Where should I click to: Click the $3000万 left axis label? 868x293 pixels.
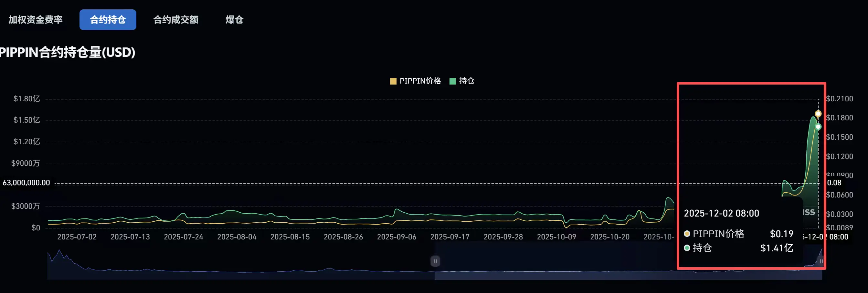click(26, 206)
